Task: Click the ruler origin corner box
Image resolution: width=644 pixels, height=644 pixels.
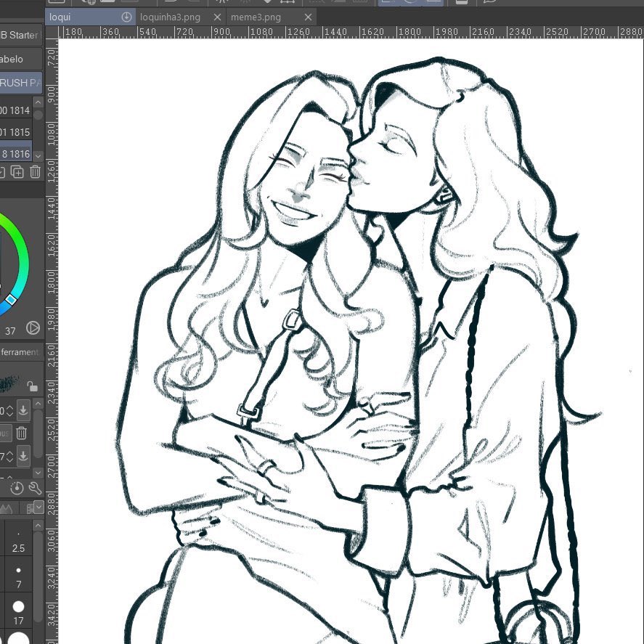Action: [52, 33]
